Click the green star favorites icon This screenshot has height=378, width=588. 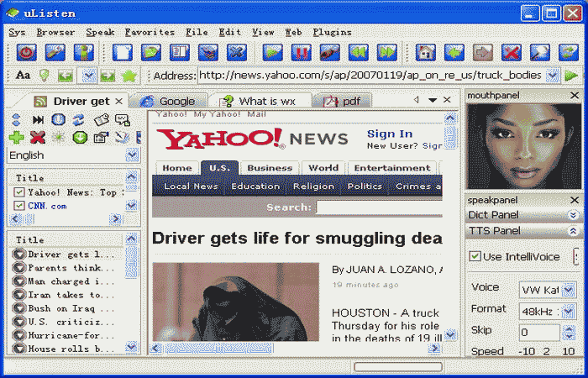pos(129,76)
